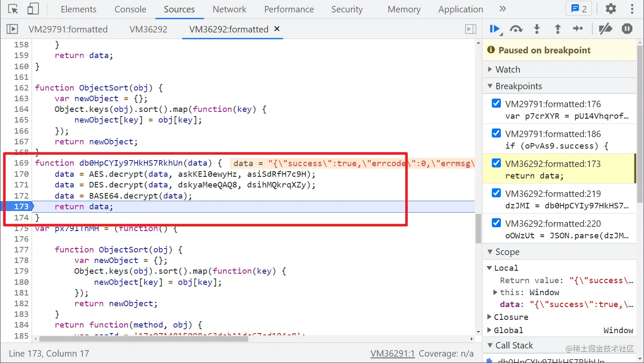Click line number 172 in gutter

21,196
